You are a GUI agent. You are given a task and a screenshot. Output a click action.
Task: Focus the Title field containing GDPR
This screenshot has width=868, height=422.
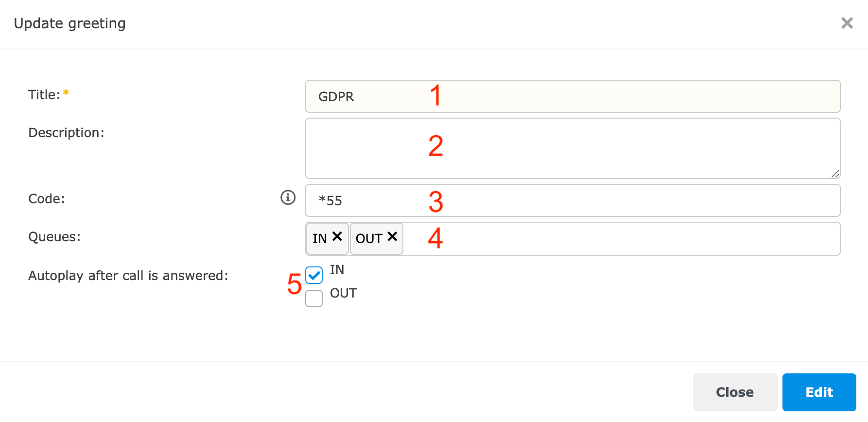click(573, 96)
